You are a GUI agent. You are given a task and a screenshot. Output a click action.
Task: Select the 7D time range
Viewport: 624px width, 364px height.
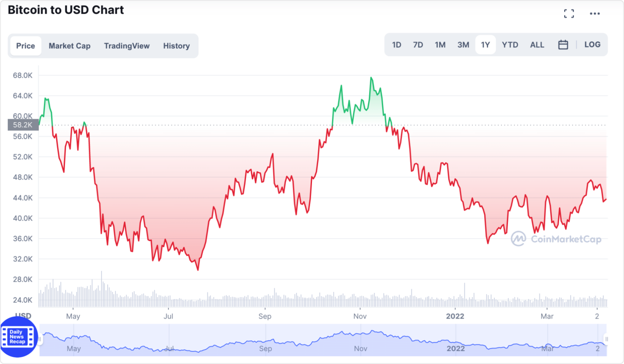pyautogui.click(x=418, y=45)
